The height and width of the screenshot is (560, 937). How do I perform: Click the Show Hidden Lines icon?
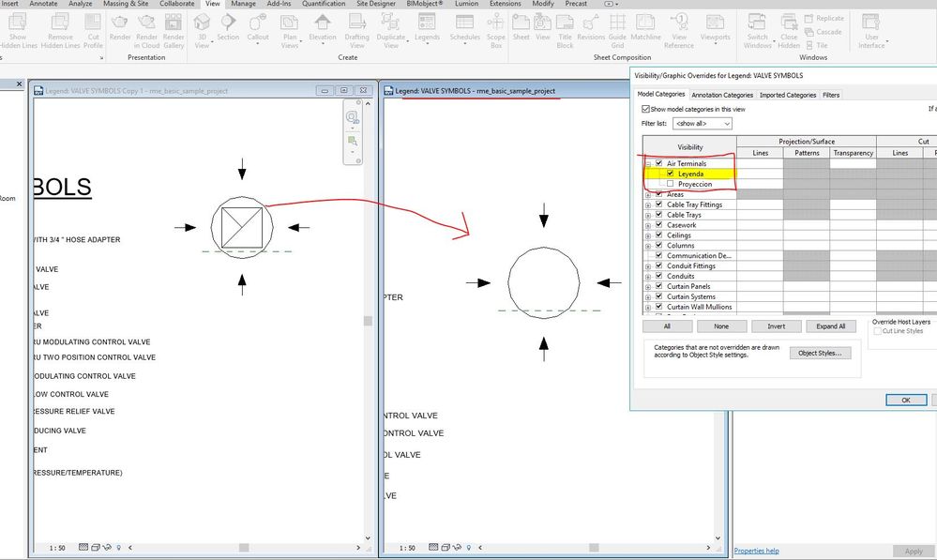(18, 23)
